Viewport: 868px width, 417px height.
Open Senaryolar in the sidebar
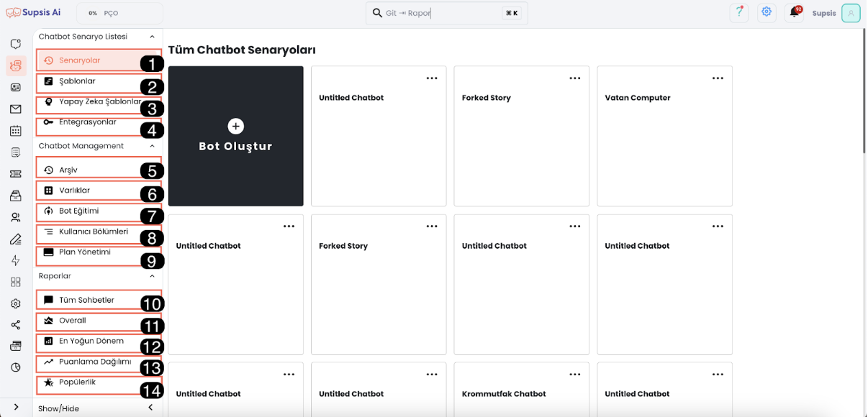tap(99, 60)
